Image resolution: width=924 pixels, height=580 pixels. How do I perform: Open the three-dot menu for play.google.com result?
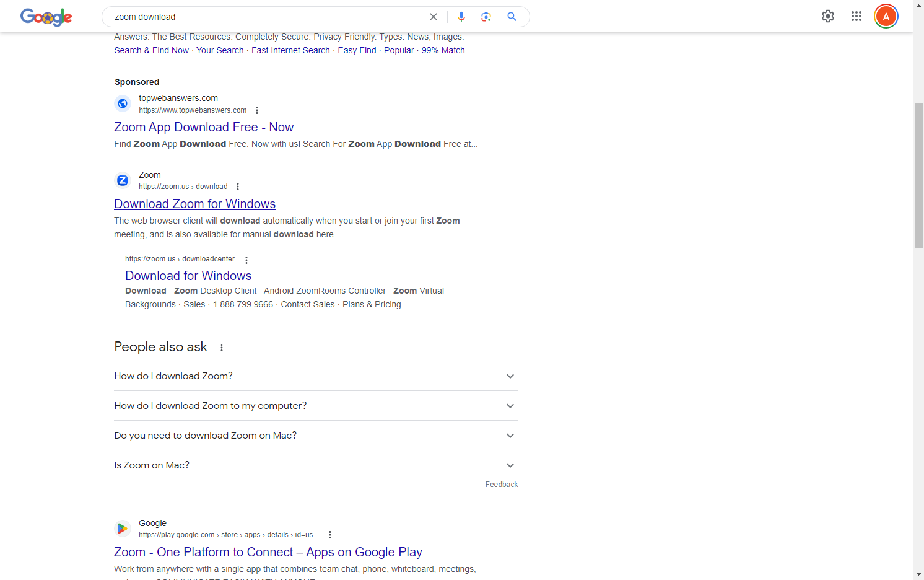[x=330, y=535]
